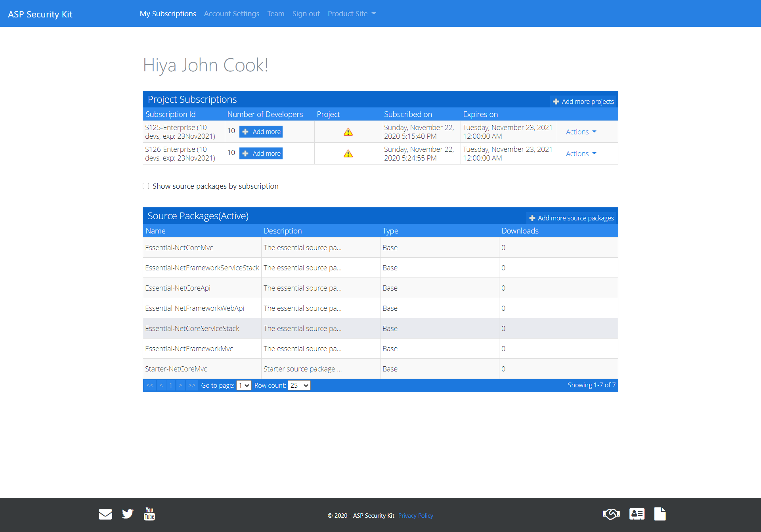
Task: Click Showing 1-7 of 7 status text
Action: [591, 385]
